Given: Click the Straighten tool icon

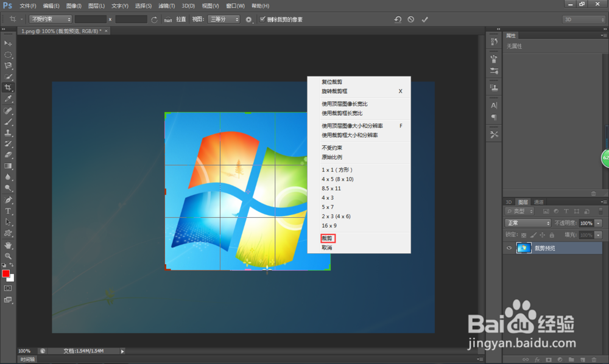Looking at the screenshot, I should (168, 19).
